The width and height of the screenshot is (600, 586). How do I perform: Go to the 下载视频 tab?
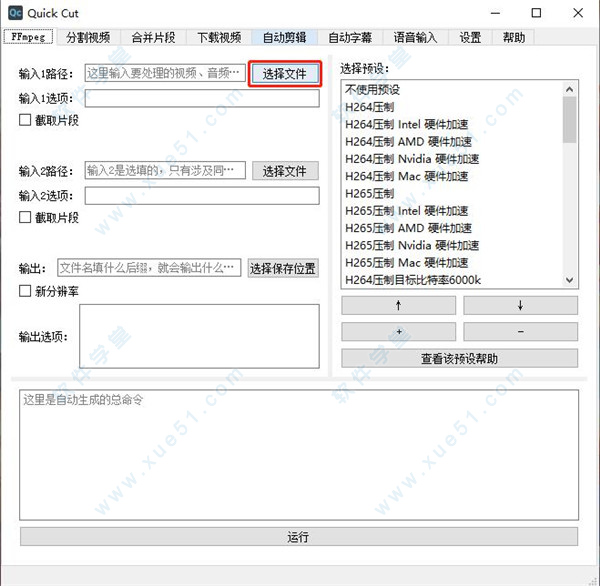[x=219, y=38]
